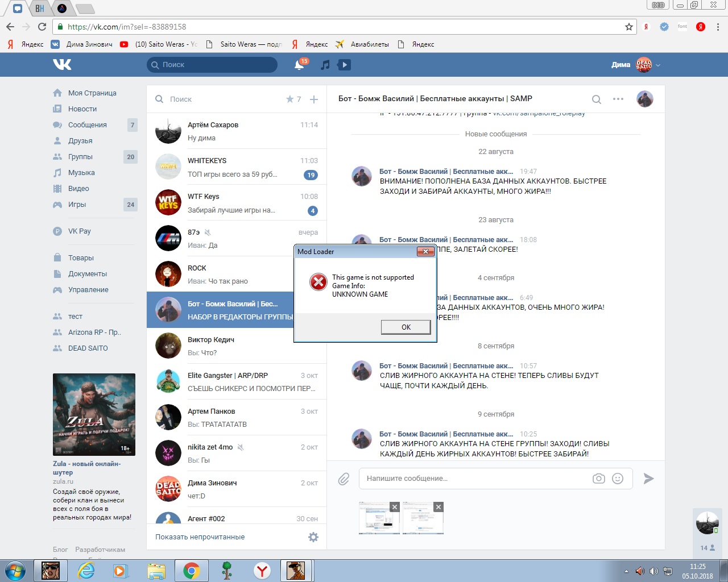Image resolution: width=728 pixels, height=582 pixels.
Task: Open chat with Артём Сахаров
Action: 237,131
